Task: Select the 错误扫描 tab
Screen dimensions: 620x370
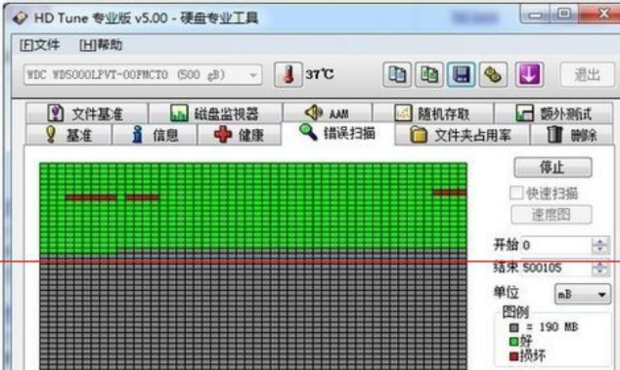Action: coord(338,133)
